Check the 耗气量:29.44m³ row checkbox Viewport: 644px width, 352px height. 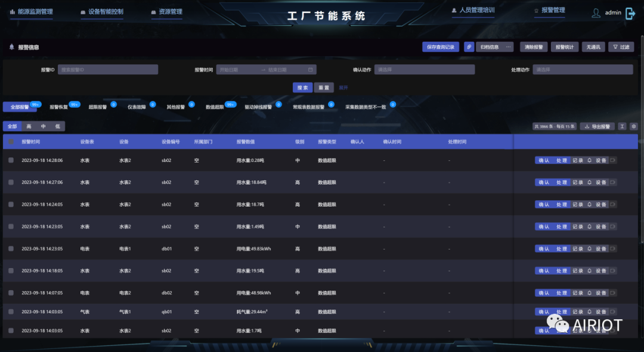[x=11, y=312]
